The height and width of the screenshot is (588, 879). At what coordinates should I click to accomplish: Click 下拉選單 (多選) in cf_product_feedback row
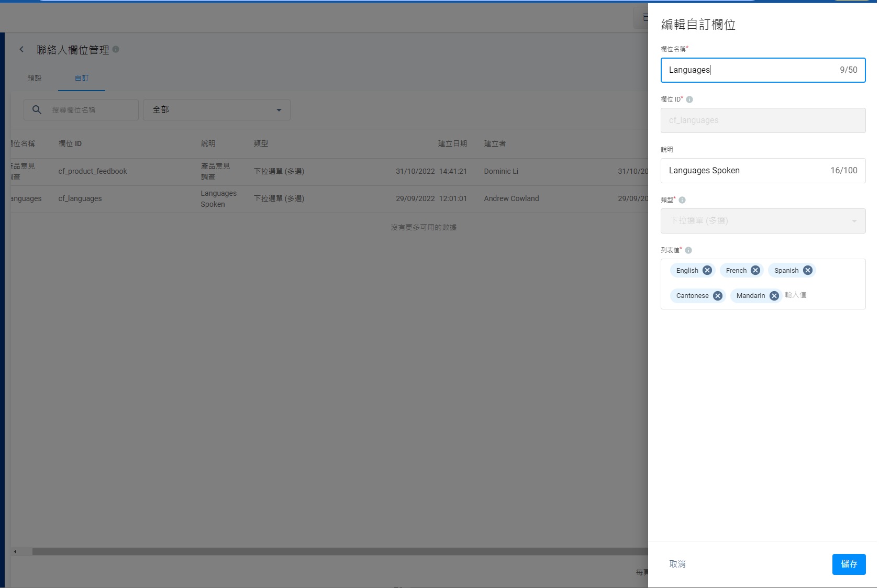coord(279,171)
